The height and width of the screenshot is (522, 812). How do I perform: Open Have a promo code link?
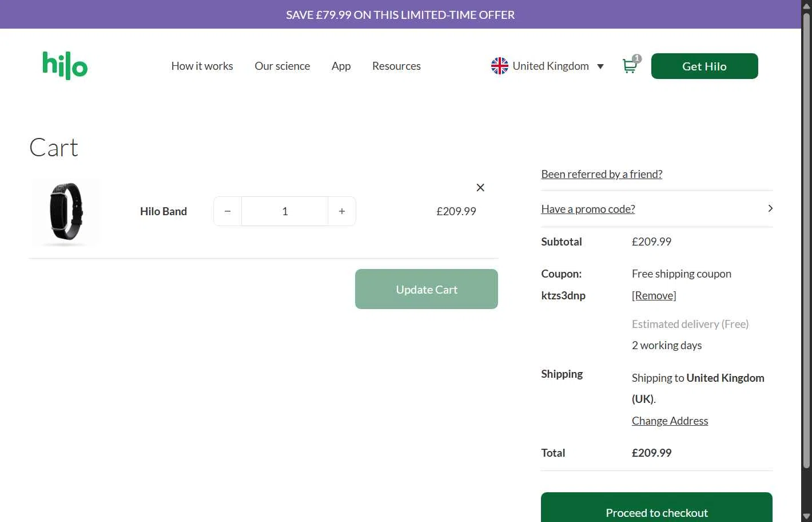(x=588, y=209)
